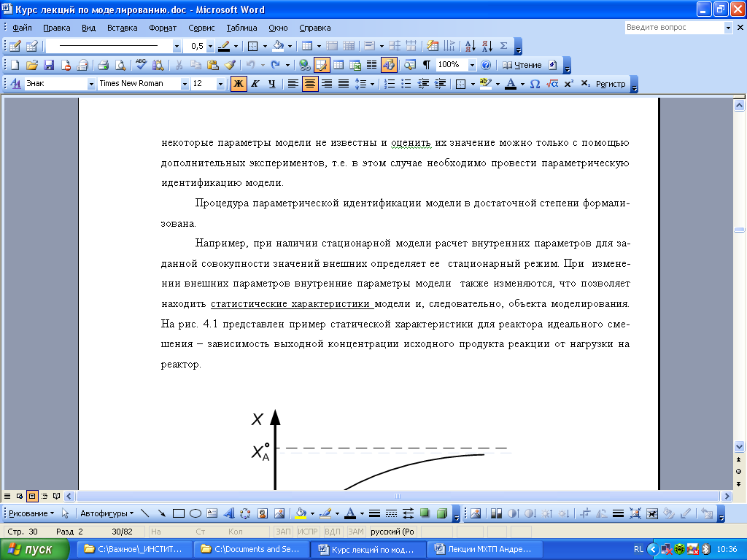Open the style dropdown showing Знак
Screen dimensions: 747x560
(91, 85)
